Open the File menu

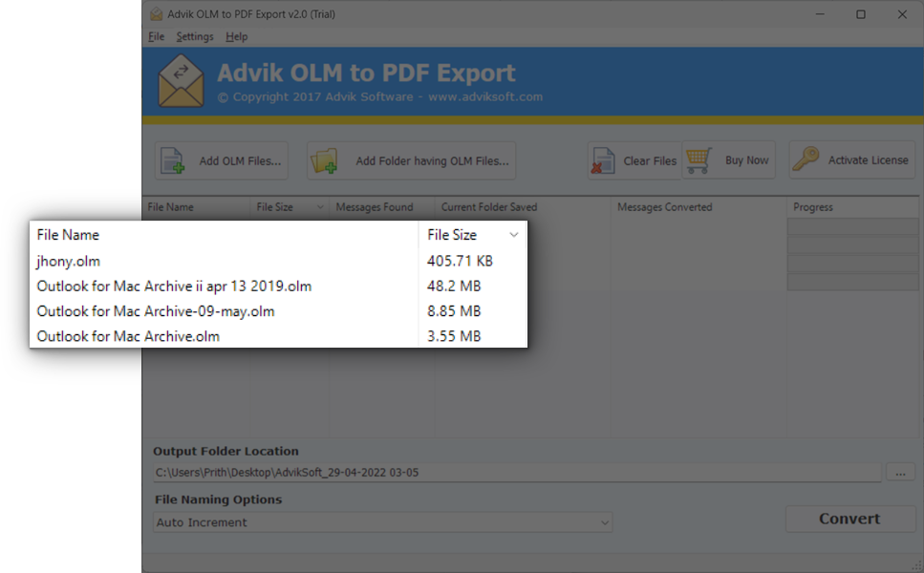point(156,36)
